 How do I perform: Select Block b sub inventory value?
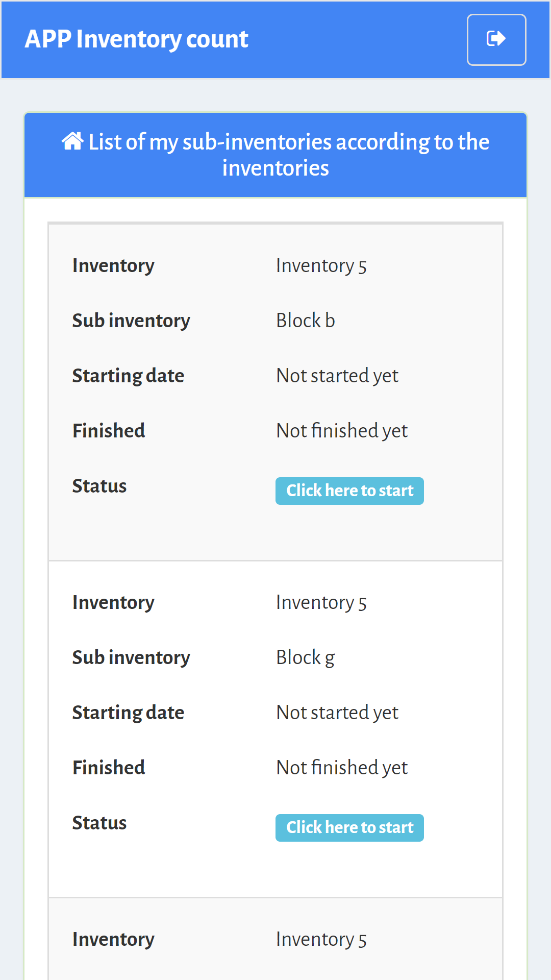click(306, 321)
